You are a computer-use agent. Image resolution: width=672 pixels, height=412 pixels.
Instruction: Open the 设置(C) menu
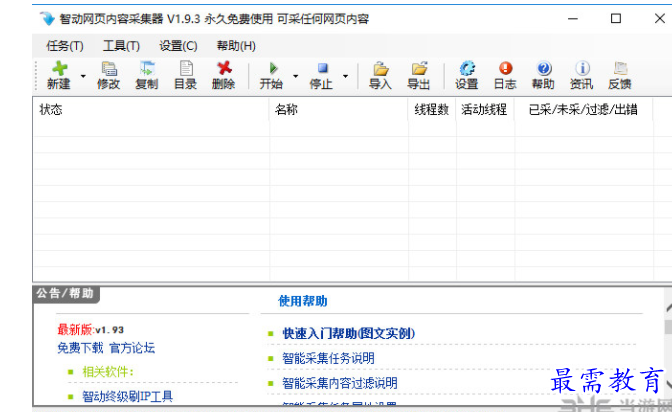[x=178, y=45]
